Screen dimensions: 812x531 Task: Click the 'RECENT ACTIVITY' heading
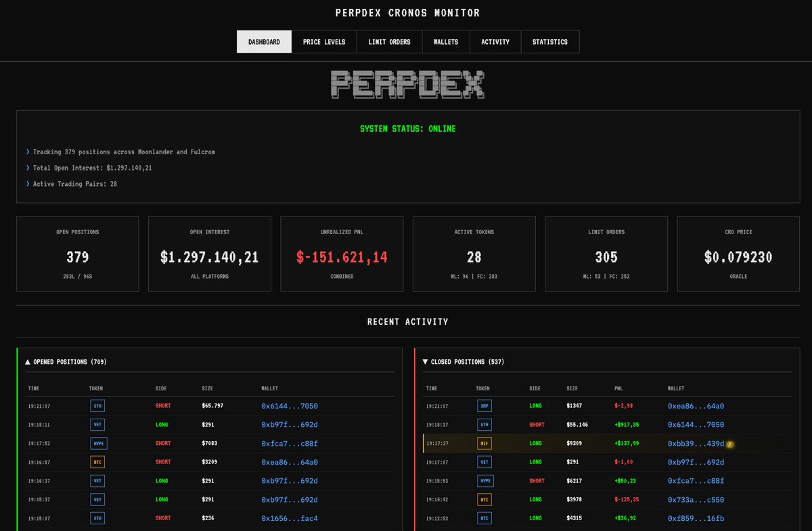coord(408,322)
